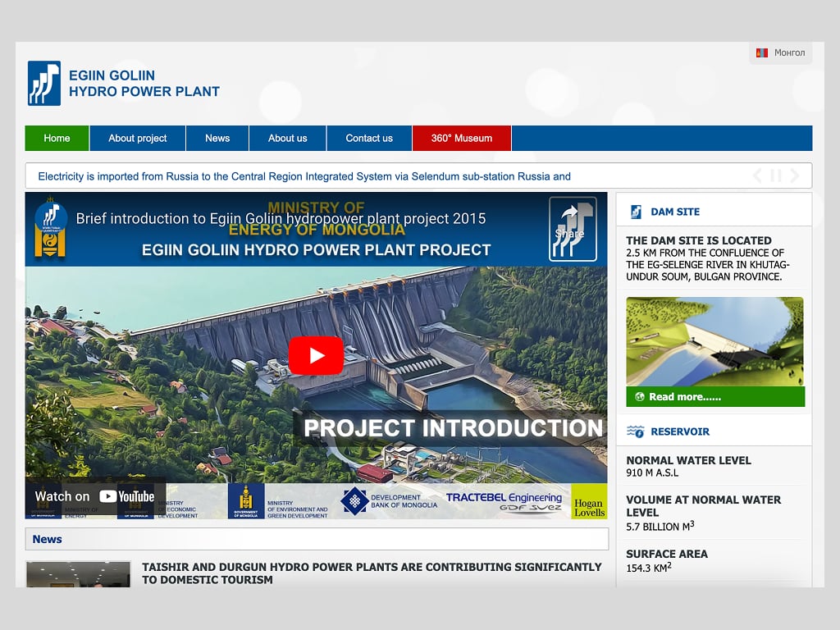Select the DAM SITE panel icon
Viewport: 840px width, 630px height.
[636, 211]
